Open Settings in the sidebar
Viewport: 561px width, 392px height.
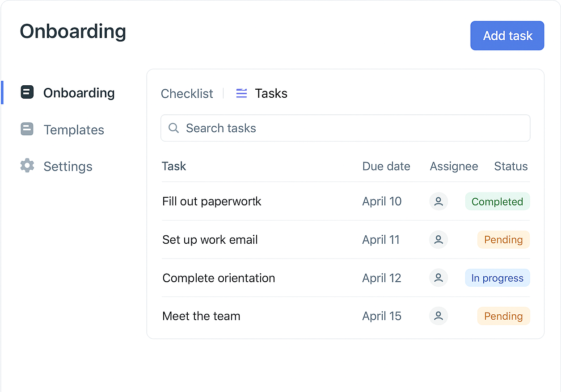pos(57,166)
